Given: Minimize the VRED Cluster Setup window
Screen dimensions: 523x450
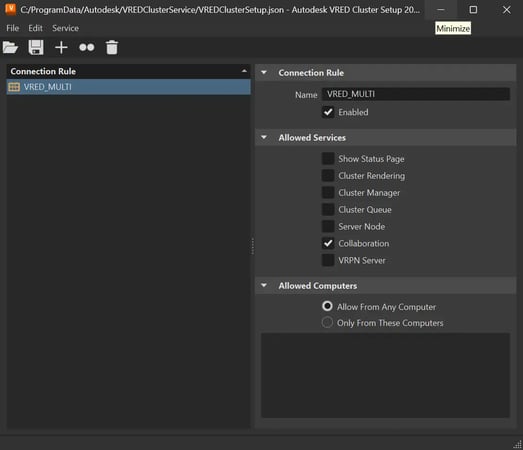Looking at the screenshot, I should point(441,10).
